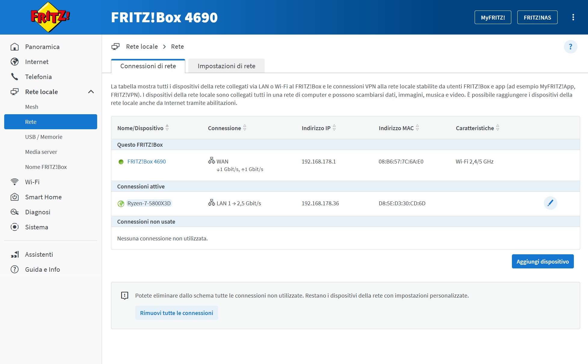Click the Internet globe icon
The height and width of the screenshot is (364, 588).
pos(14,62)
